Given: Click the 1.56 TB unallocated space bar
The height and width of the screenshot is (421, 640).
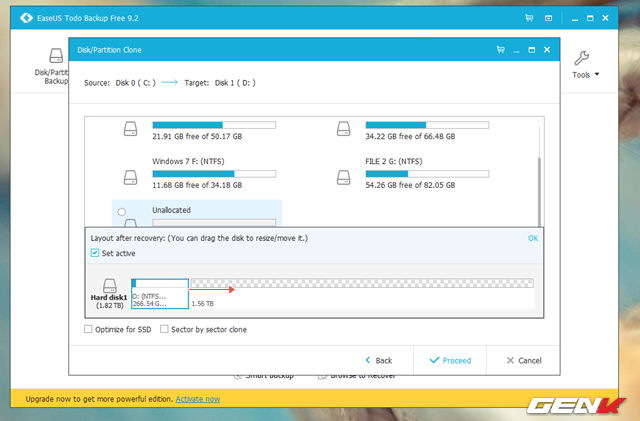Looking at the screenshot, I should [362, 283].
